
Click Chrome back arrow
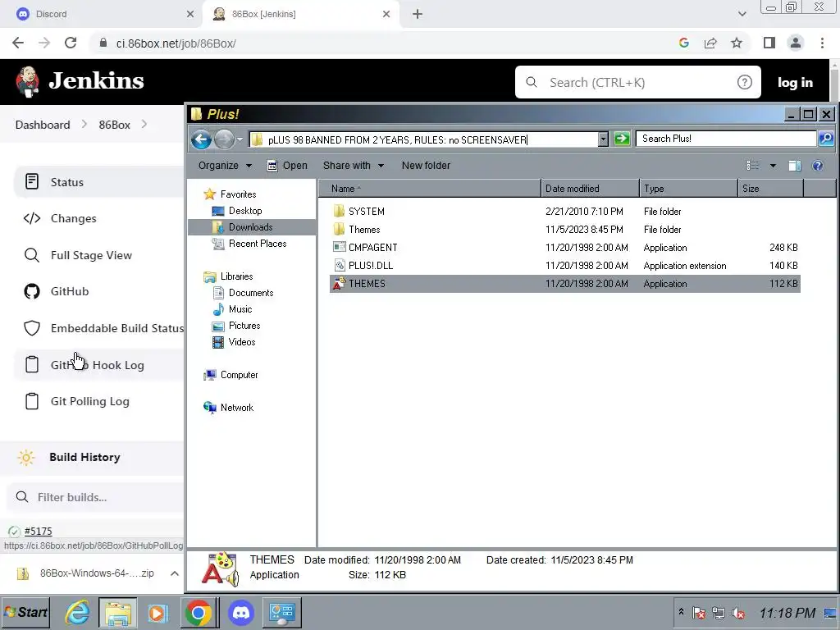18,43
